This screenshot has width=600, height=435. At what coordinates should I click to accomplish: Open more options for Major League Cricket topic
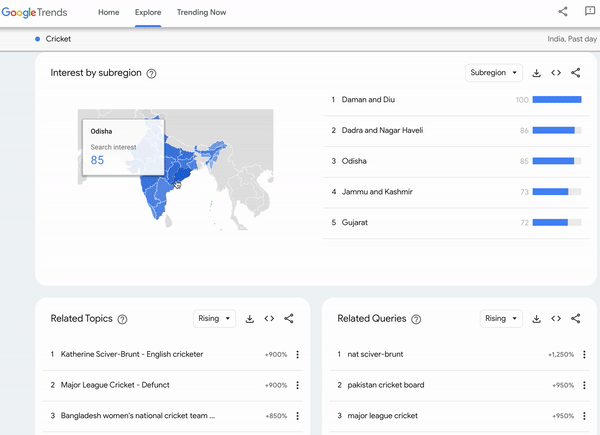[x=297, y=385]
